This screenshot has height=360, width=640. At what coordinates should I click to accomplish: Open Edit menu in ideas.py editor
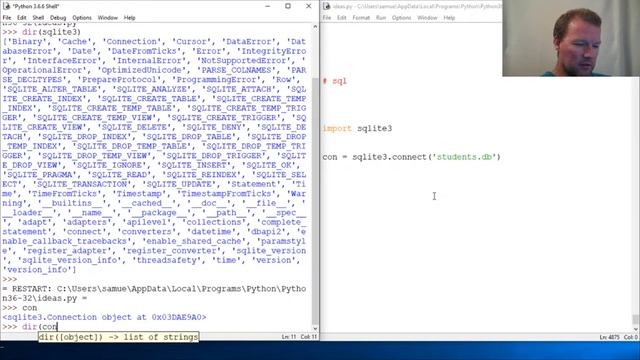click(342, 18)
